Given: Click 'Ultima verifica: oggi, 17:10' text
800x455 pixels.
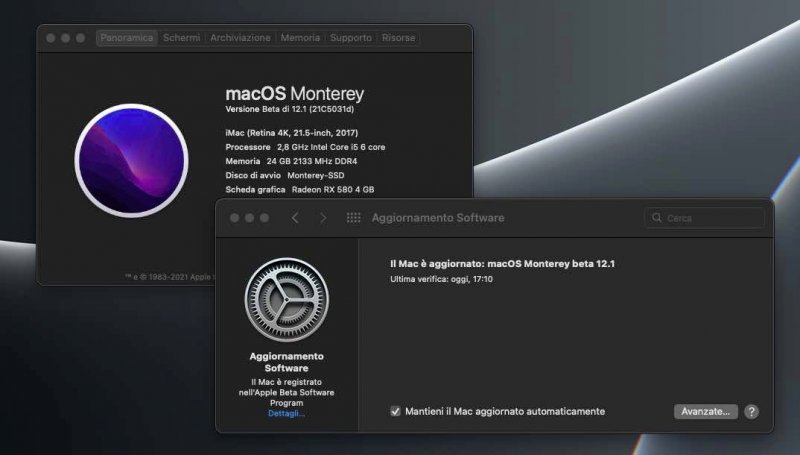Looking at the screenshot, I should (441, 279).
